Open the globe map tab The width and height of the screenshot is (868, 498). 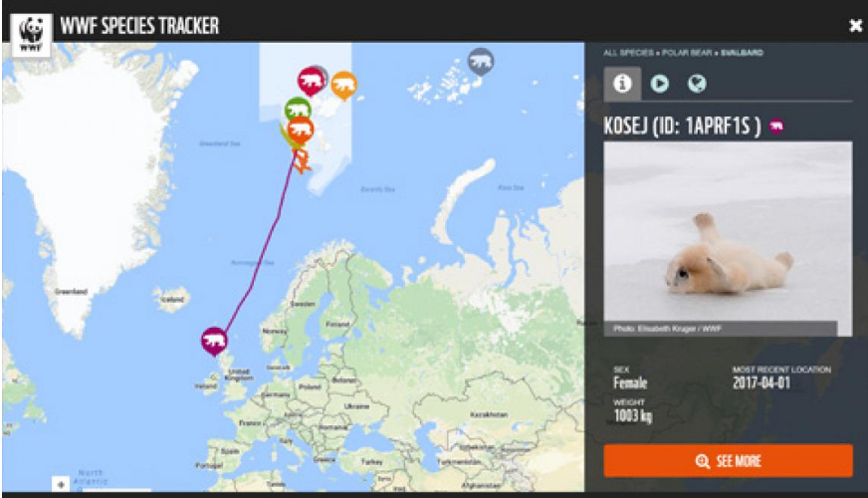697,84
